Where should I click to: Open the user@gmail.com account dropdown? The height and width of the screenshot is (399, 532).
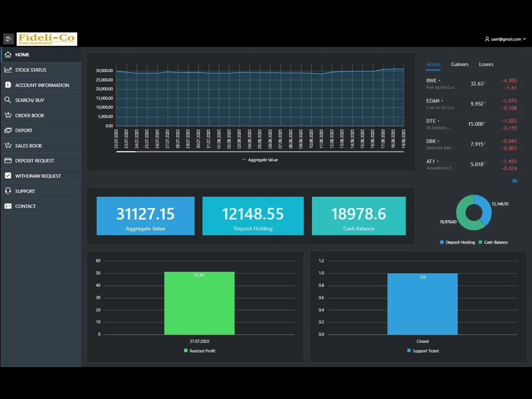(505, 39)
